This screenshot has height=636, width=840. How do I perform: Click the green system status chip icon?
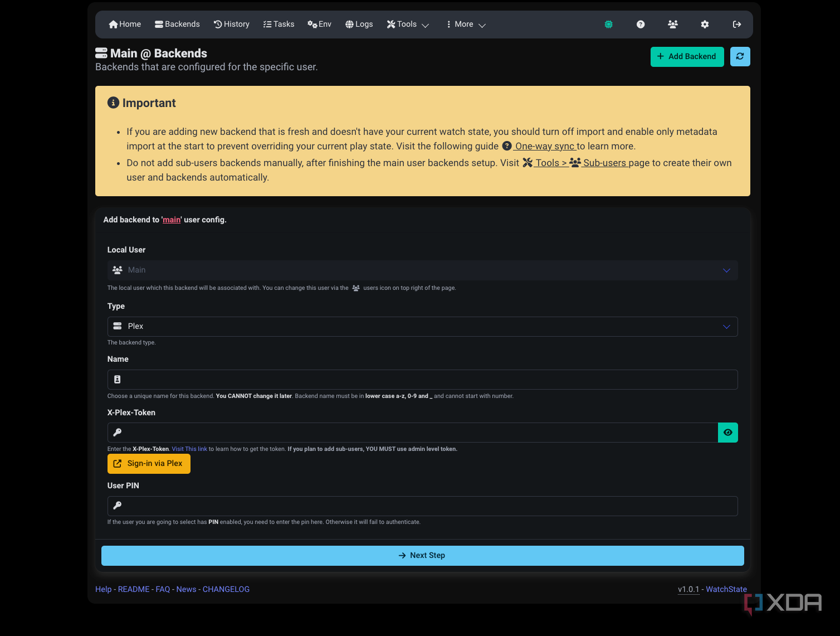pyautogui.click(x=609, y=25)
